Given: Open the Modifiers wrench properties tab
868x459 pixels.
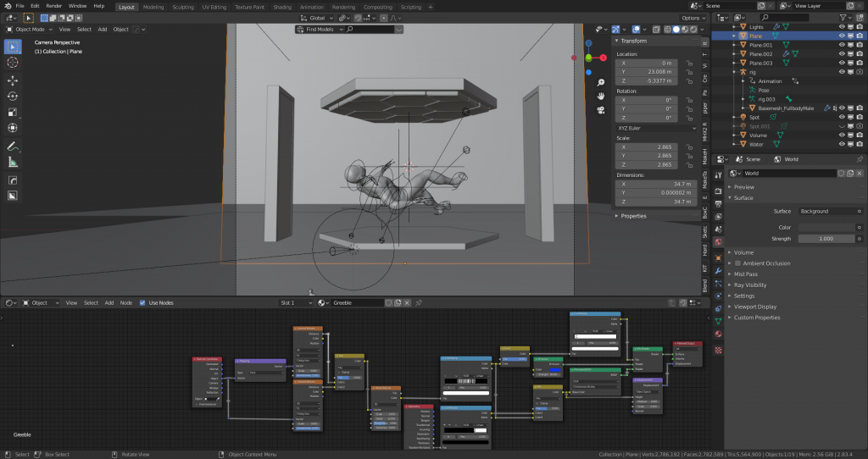Looking at the screenshot, I should (719, 271).
